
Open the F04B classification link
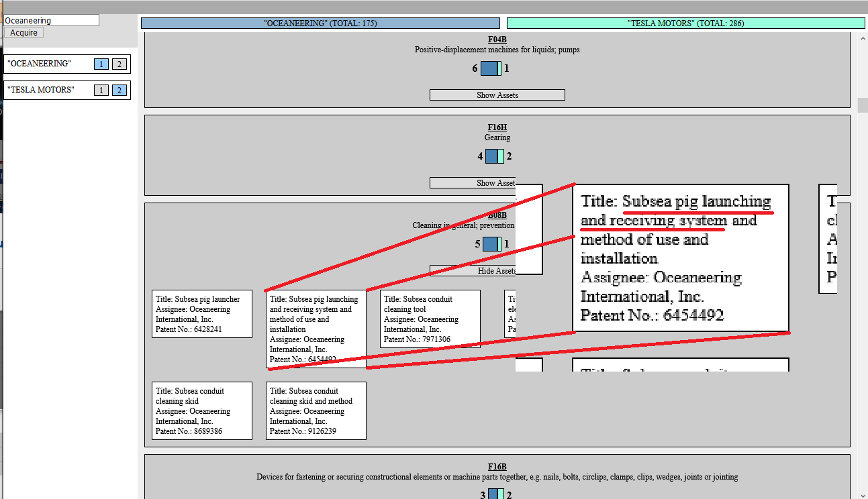click(x=497, y=40)
